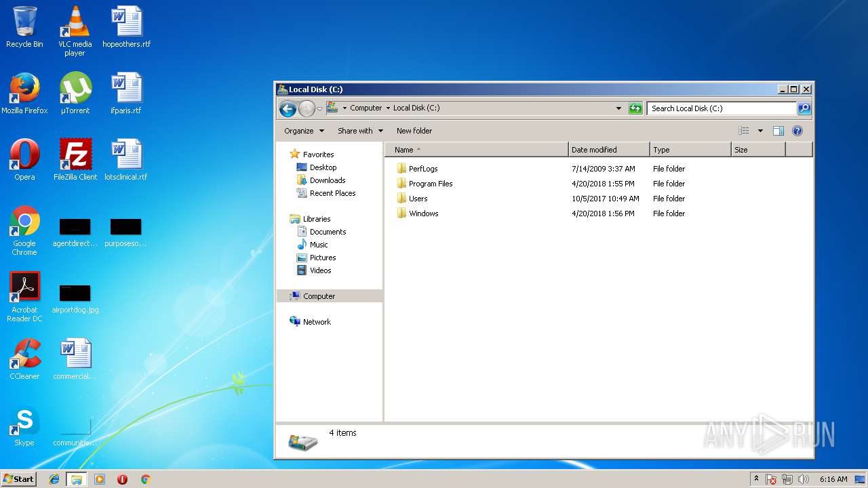
Task: Refresh the Local Disk (C:) view
Action: 635,108
